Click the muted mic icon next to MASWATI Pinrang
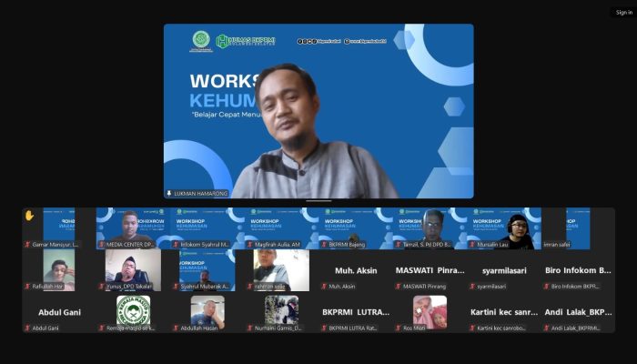 [399, 287]
